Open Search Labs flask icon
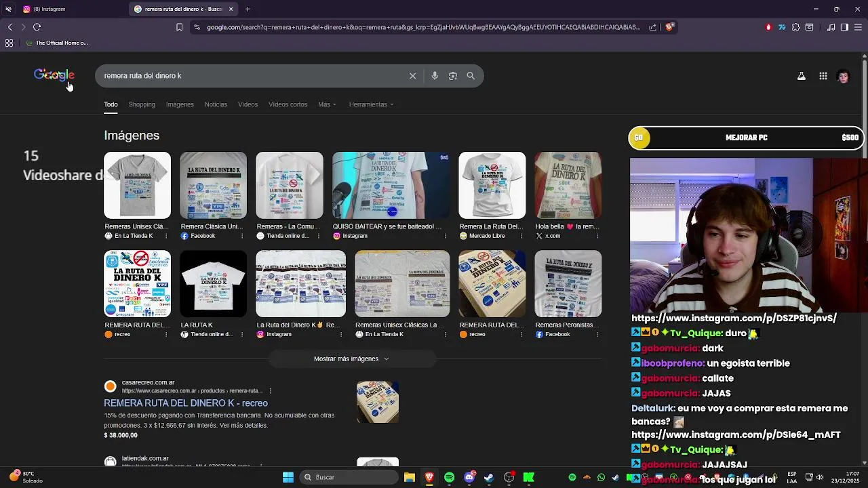This screenshot has width=868, height=488. 802,77
